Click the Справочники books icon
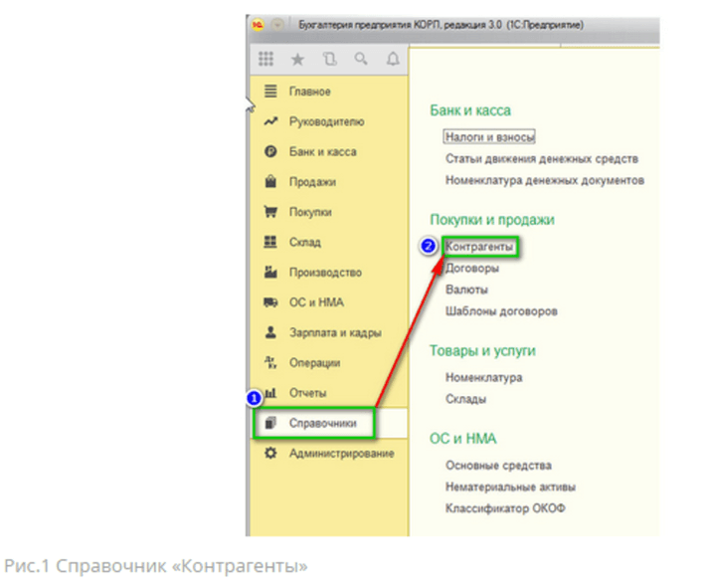710x588 pixels. pyautogui.click(x=270, y=423)
